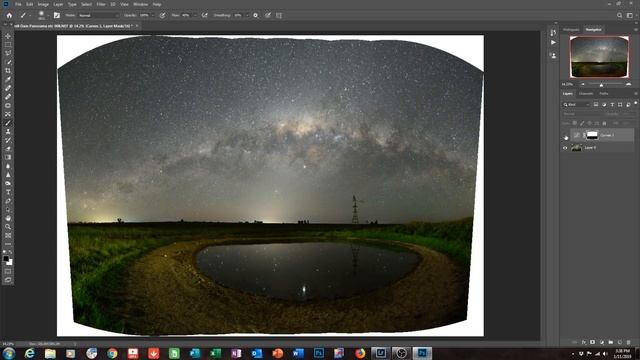Filter layers by type layers

(x=612, y=105)
